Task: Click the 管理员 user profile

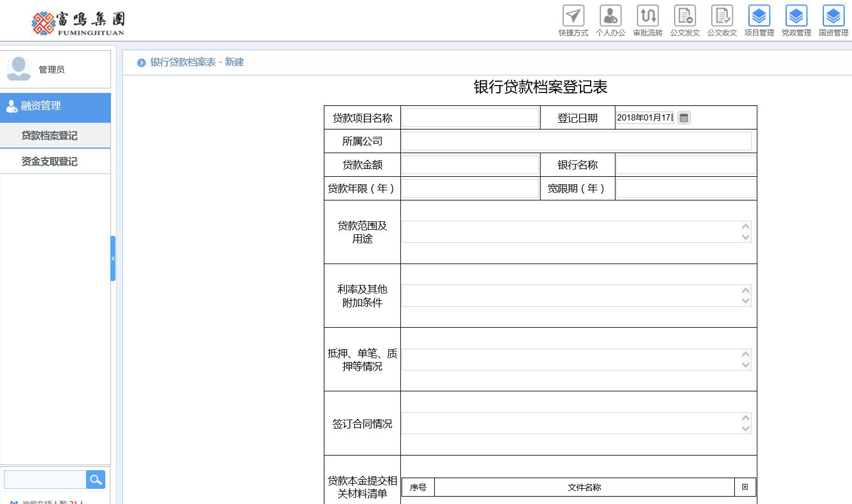Action: tap(51, 69)
